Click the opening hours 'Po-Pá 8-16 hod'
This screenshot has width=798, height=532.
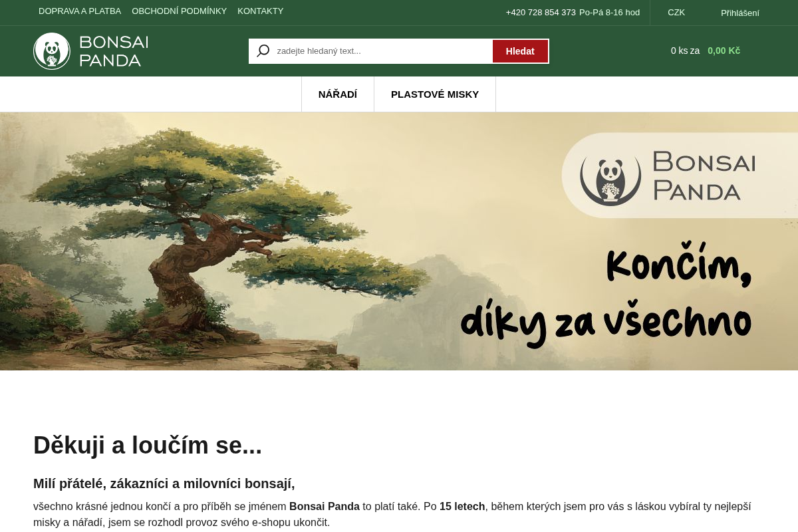[609, 13]
